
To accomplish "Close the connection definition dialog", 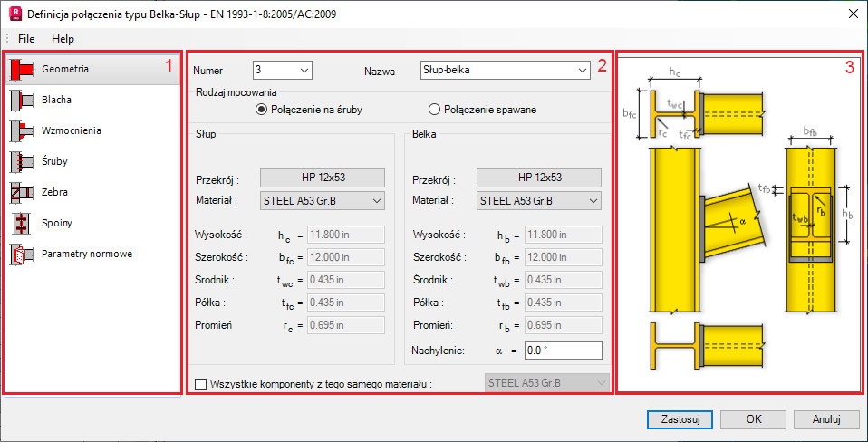I will click(854, 14).
